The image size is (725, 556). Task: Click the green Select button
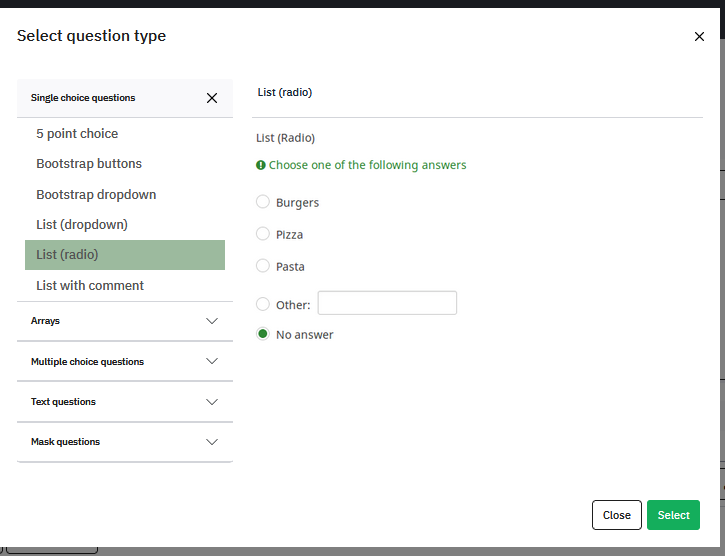(673, 515)
